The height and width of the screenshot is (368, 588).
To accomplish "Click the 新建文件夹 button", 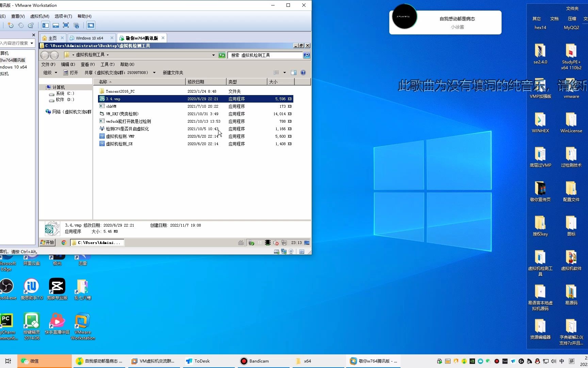I will click(173, 72).
